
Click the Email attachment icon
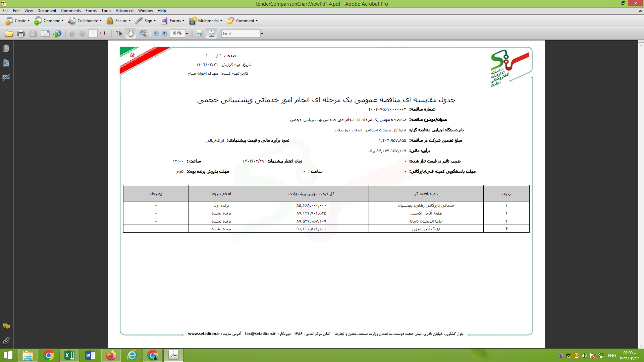(x=45, y=34)
